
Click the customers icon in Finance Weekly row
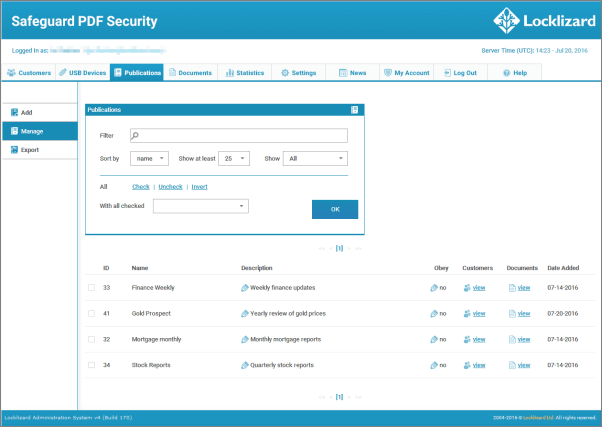(x=466, y=287)
